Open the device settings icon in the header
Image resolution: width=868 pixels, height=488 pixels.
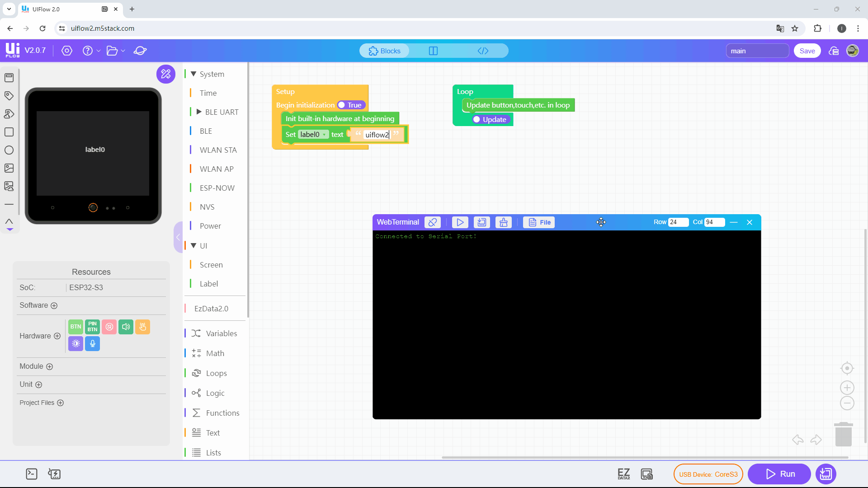67,51
